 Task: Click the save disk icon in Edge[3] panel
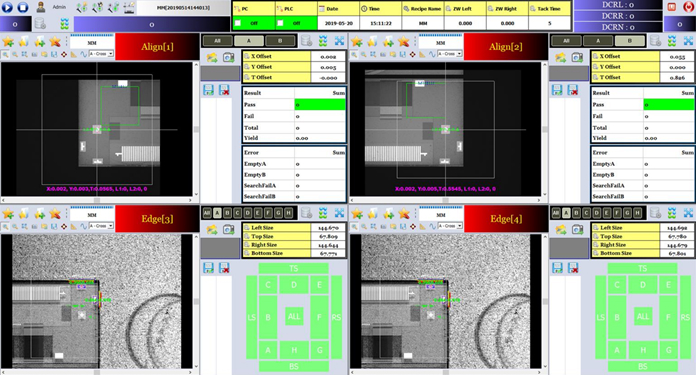tap(208, 268)
